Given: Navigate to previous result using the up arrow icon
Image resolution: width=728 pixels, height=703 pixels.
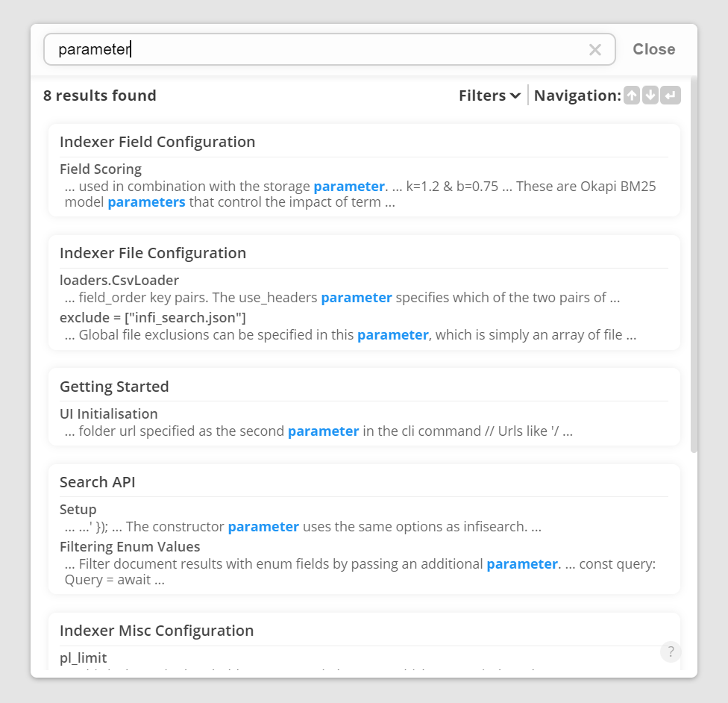Looking at the screenshot, I should pyautogui.click(x=631, y=96).
